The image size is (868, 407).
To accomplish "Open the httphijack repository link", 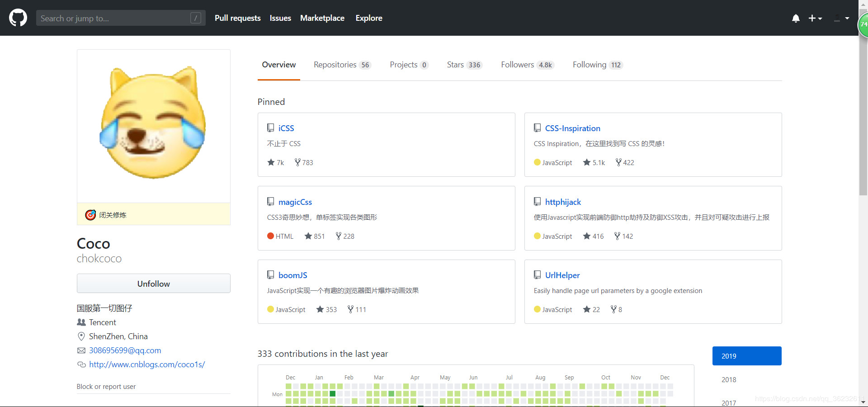I will (563, 202).
